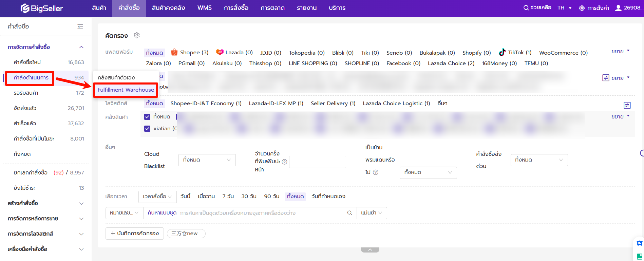Open สินค้าคงคลัง top menu
This screenshot has height=261, width=644.
point(168,8)
